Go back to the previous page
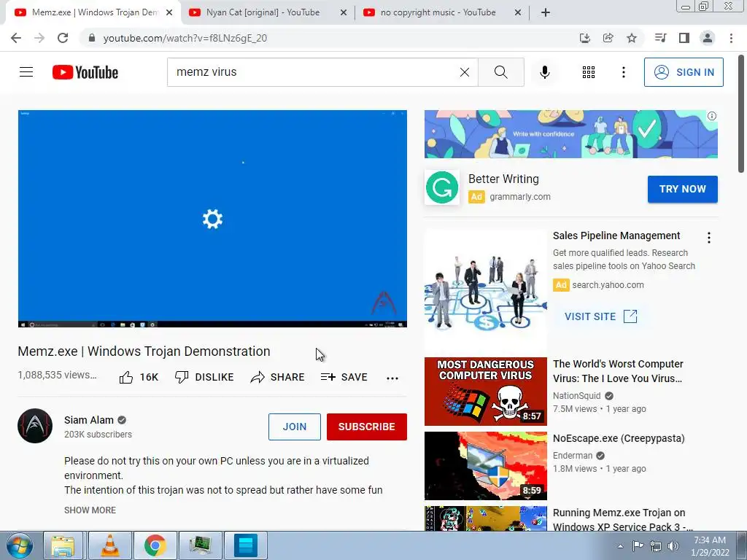Image resolution: width=747 pixels, height=560 pixels. tap(16, 38)
